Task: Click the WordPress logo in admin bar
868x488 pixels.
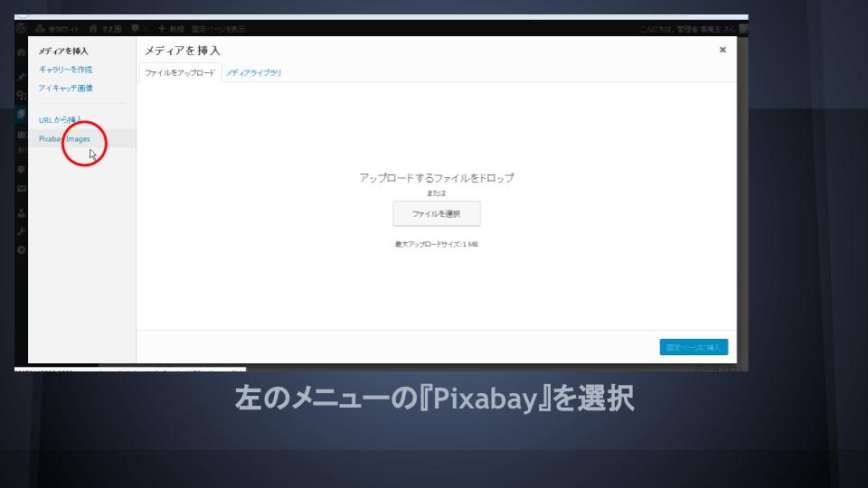Action: (x=21, y=29)
